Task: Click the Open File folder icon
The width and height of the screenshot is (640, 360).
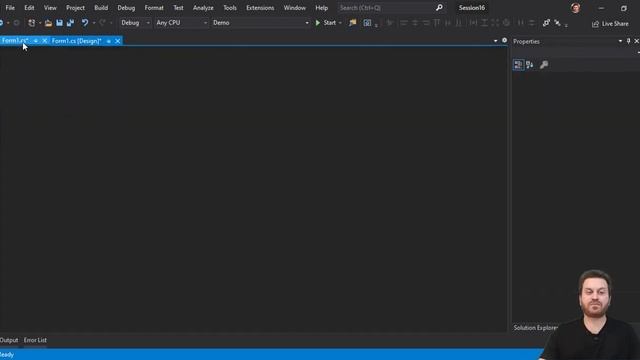Action: (48, 23)
